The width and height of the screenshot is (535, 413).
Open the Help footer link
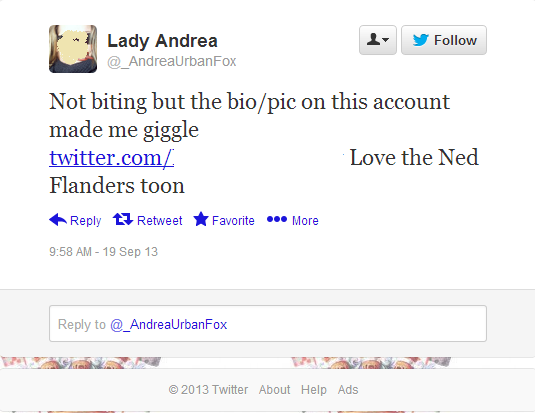coord(314,389)
